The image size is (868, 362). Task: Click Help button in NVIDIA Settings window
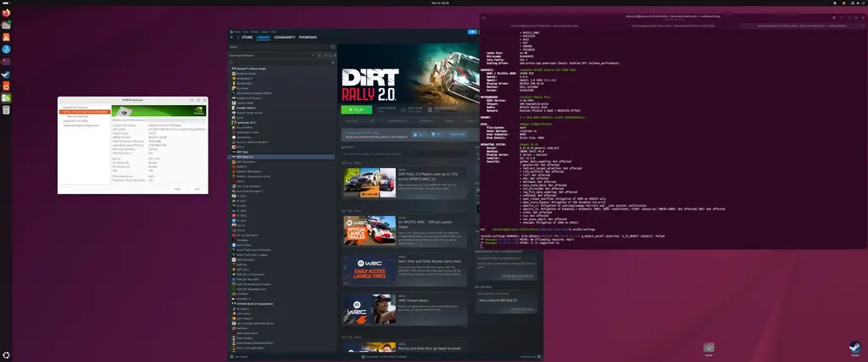[x=177, y=189]
